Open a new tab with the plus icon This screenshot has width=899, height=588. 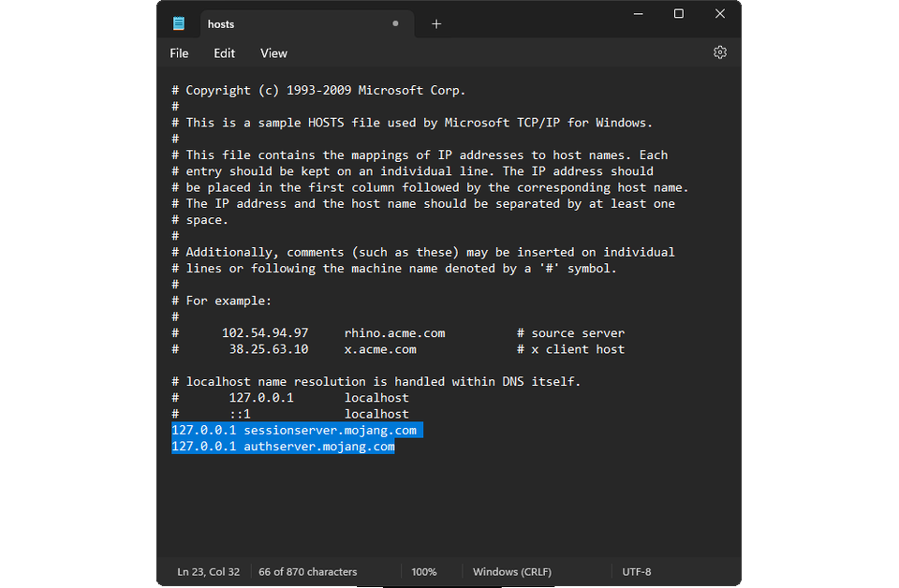[435, 23]
